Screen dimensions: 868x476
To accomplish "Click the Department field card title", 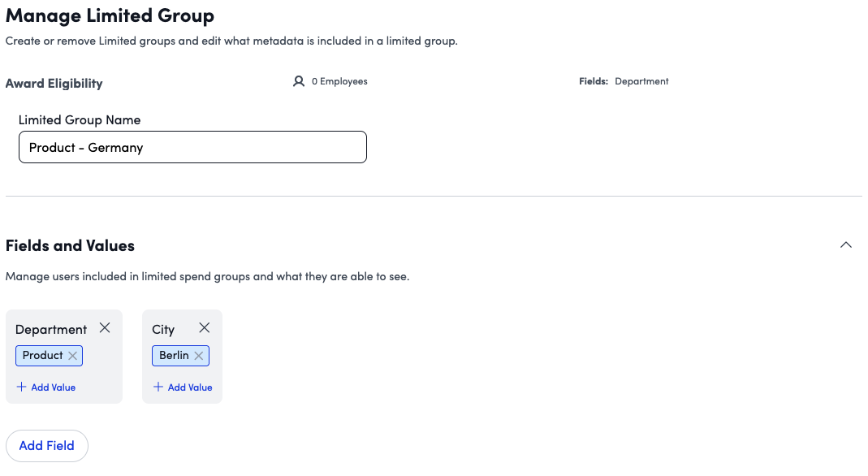I will 51,329.
